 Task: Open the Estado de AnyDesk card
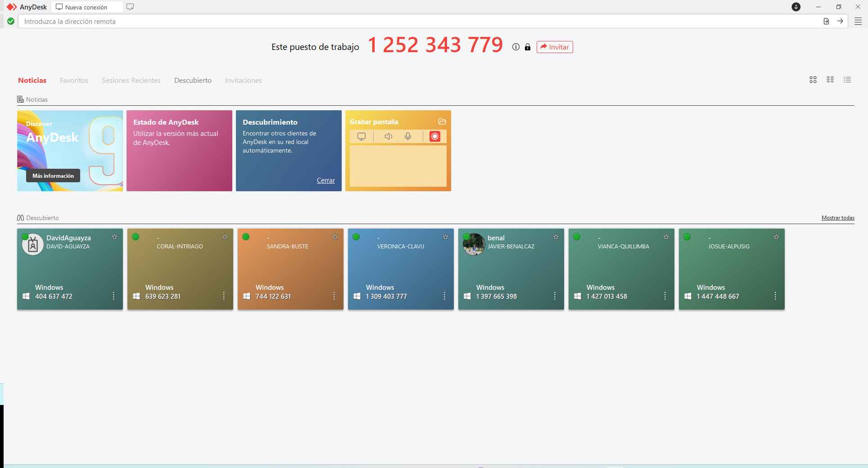coord(179,151)
